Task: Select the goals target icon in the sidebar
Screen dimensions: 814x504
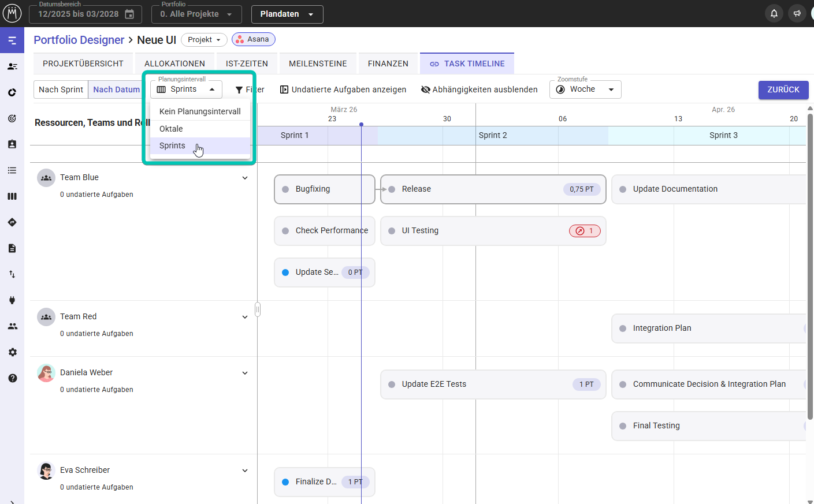Action: (x=12, y=118)
